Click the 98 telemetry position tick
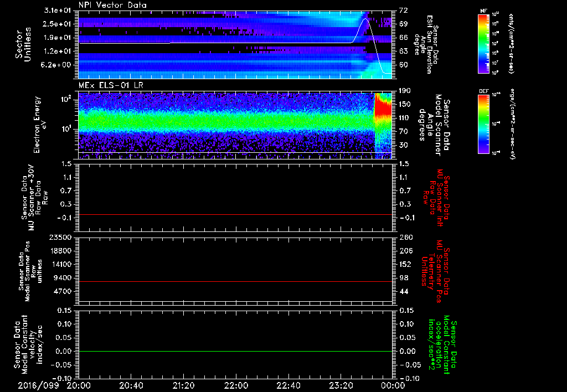The image size is (567, 392). coord(404,278)
